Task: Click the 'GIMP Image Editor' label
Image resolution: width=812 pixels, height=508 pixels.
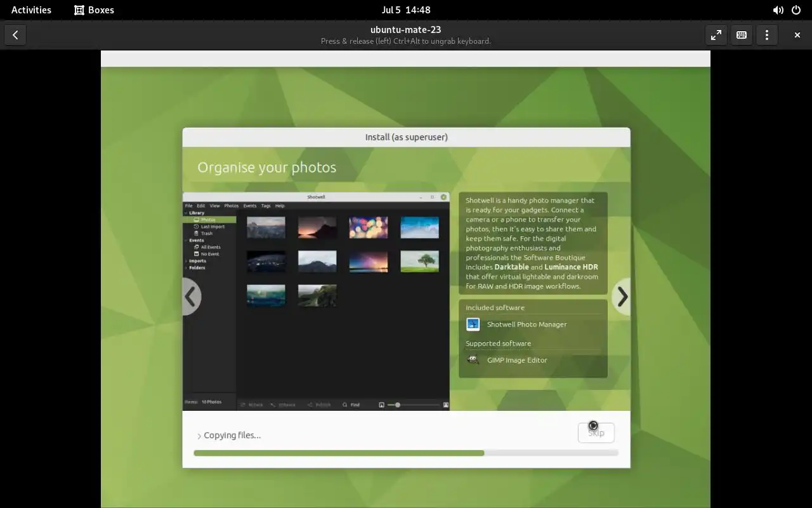Action: 517,360
